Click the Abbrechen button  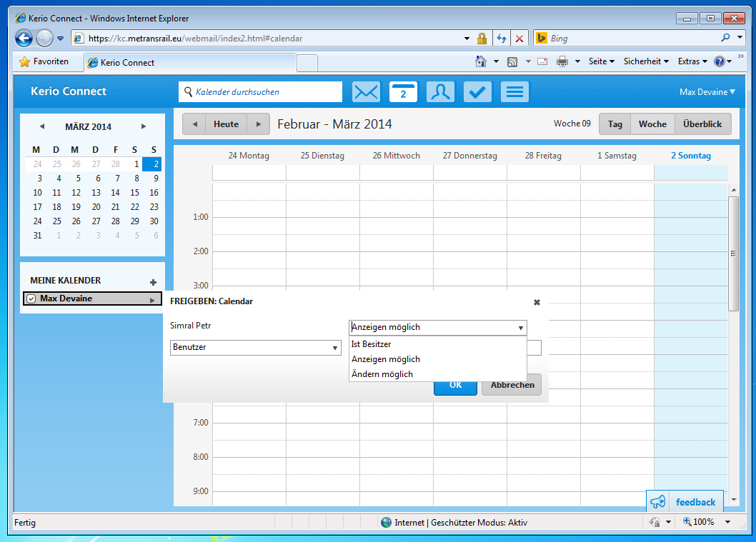click(x=512, y=385)
